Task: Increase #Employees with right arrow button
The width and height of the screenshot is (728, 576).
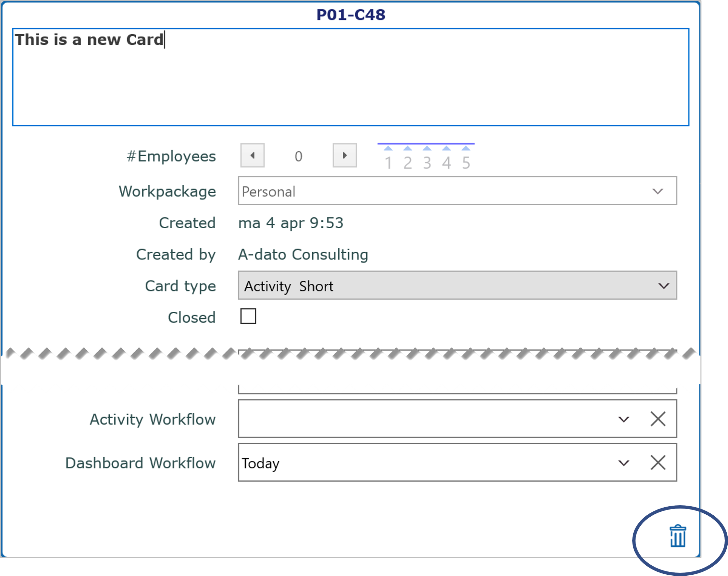Action: [344, 155]
